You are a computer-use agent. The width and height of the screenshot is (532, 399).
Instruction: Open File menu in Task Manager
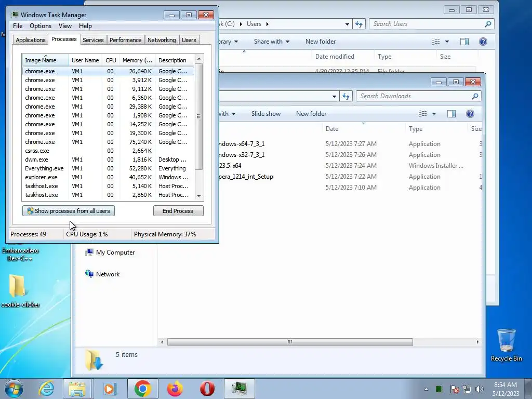[x=18, y=26]
